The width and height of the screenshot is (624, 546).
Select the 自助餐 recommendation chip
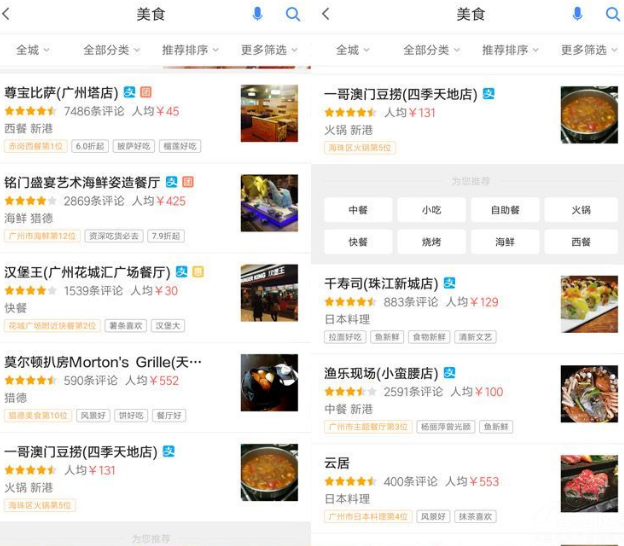click(505, 210)
